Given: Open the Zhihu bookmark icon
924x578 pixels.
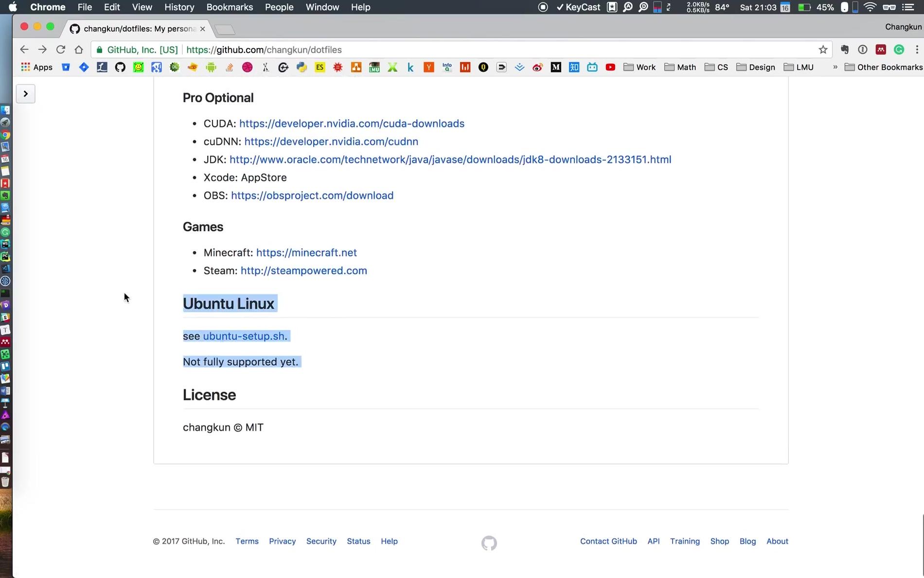Looking at the screenshot, I should pos(574,67).
